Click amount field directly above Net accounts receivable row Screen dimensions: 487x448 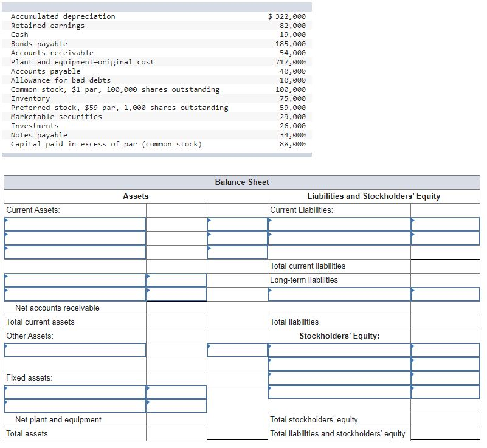176,294
